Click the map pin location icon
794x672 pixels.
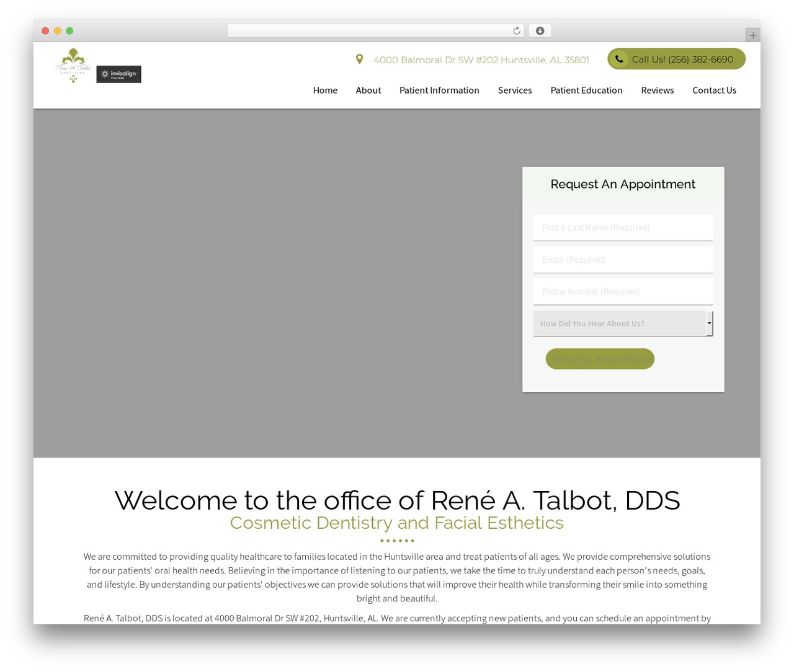(x=359, y=59)
